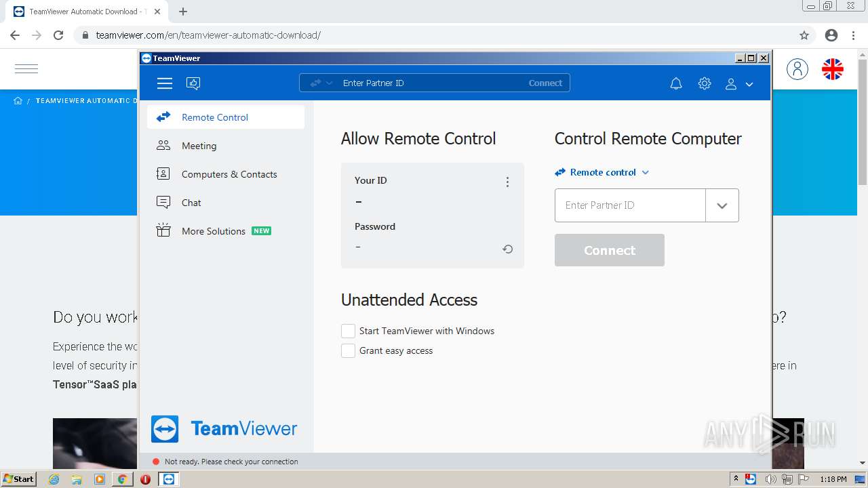The height and width of the screenshot is (488, 868).
Task: Open the Windows Start menu
Action: pyautogui.click(x=18, y=479)
